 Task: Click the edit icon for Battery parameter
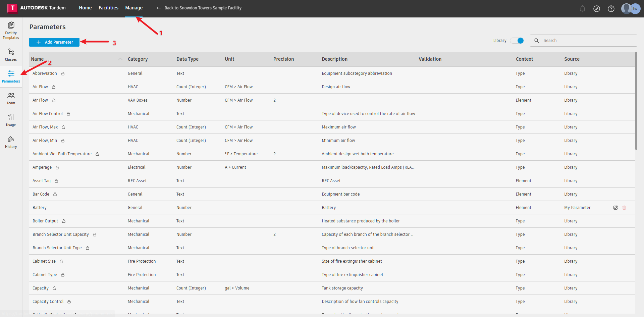(615, 208)
